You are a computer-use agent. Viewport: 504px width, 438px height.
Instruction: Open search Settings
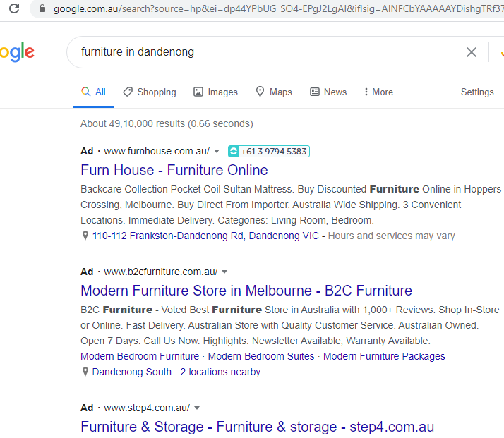click(x=477, y=92)
